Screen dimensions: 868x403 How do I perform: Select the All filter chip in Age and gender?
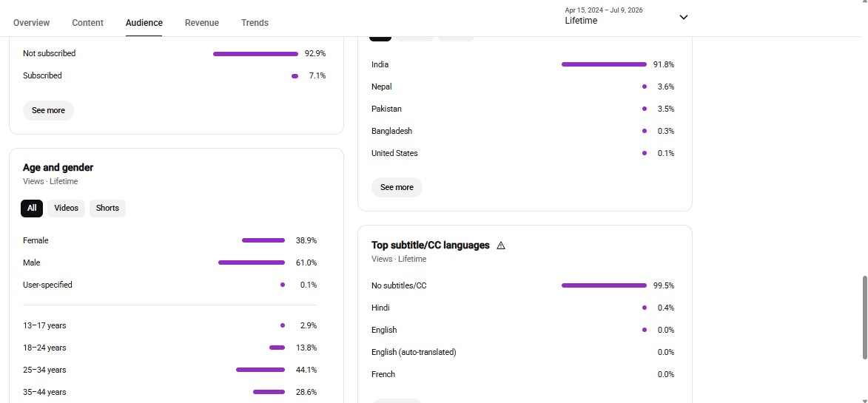click(32, 209)
